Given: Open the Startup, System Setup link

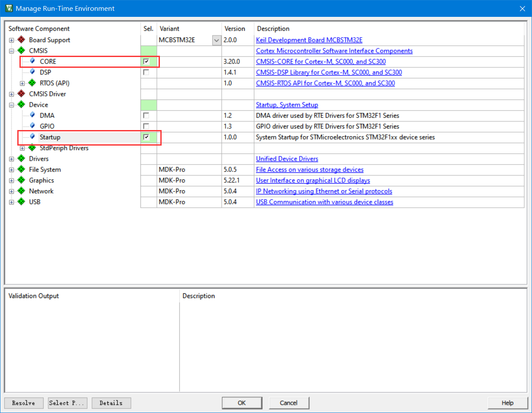Looking at the screenshot, I should coord(287,105).
